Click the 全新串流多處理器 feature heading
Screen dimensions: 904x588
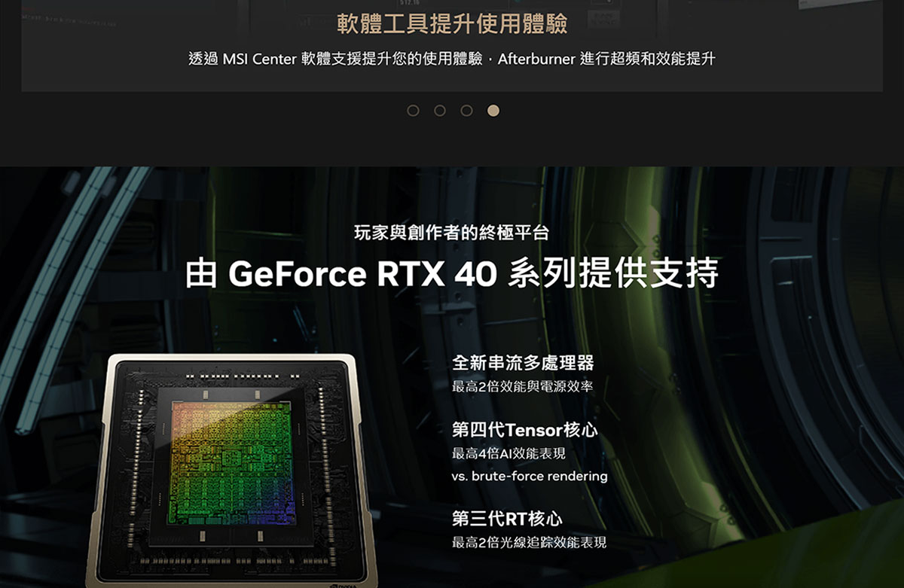pos(523,363)
